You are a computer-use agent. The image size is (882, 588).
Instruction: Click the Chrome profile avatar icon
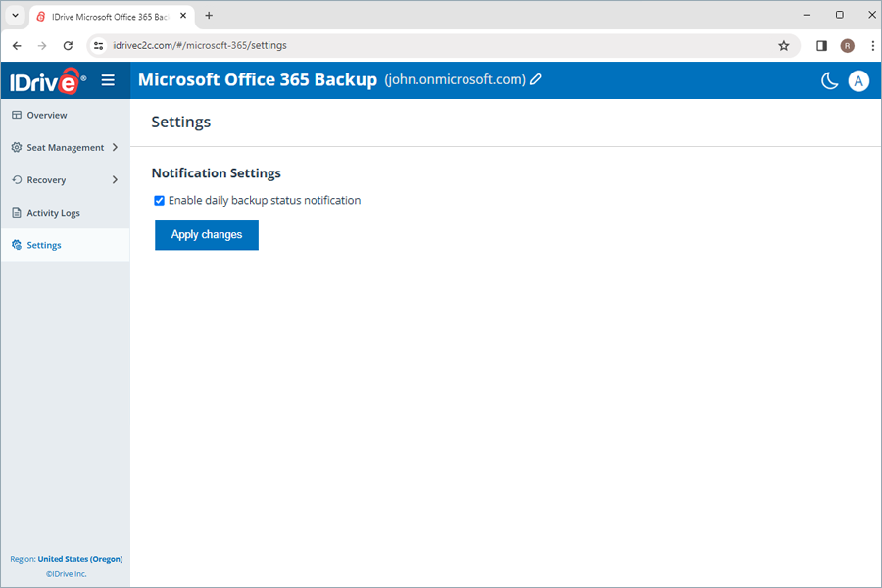[x=847, y=45]
